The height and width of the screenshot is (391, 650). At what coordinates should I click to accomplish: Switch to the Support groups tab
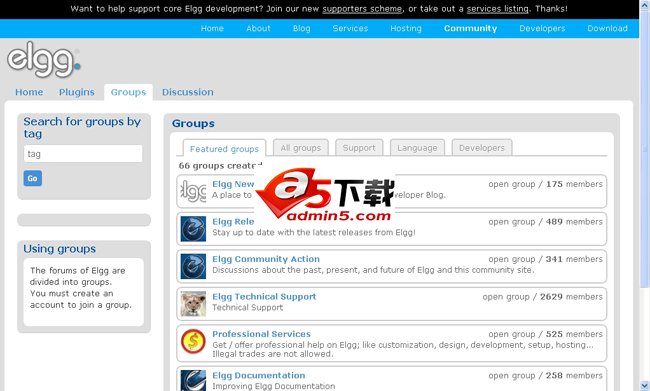point(359,148)
